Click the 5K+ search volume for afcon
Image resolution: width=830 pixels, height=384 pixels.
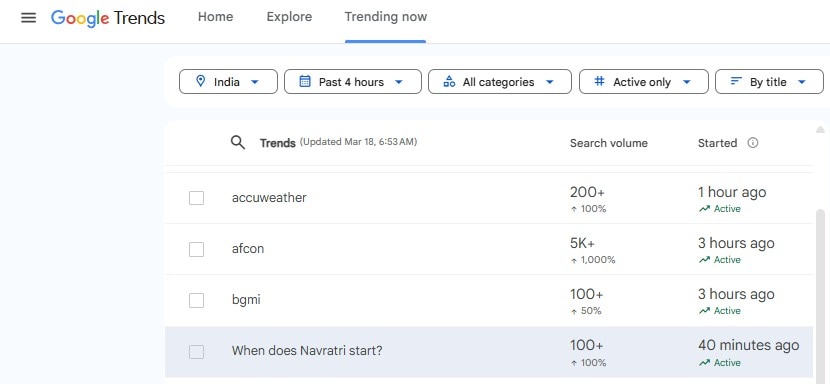[582, 243]
